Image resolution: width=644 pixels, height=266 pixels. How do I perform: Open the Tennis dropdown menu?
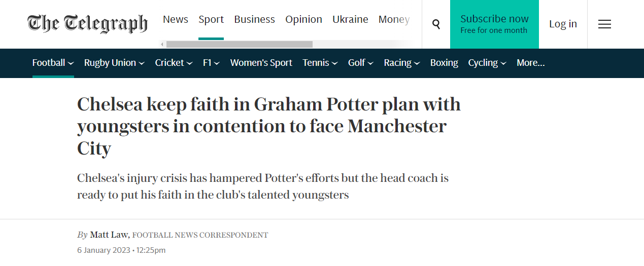(x=320, y=63)
